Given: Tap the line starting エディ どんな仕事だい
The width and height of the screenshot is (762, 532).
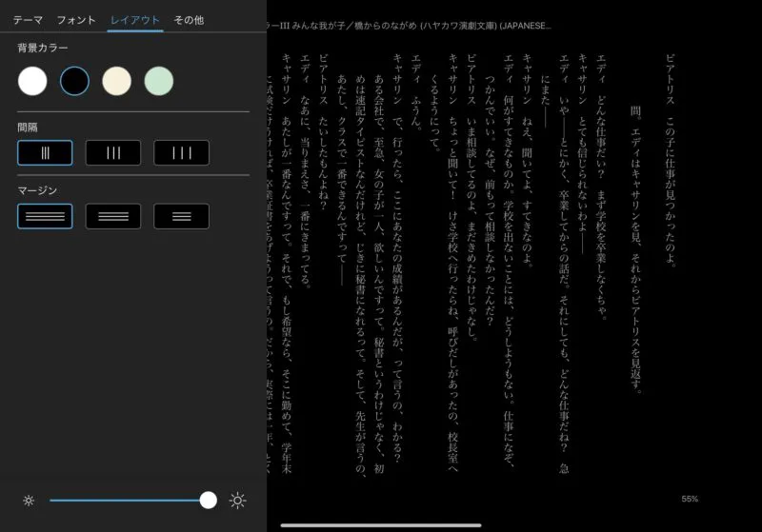Looking at the screenshot, I should tap(601, 187).
